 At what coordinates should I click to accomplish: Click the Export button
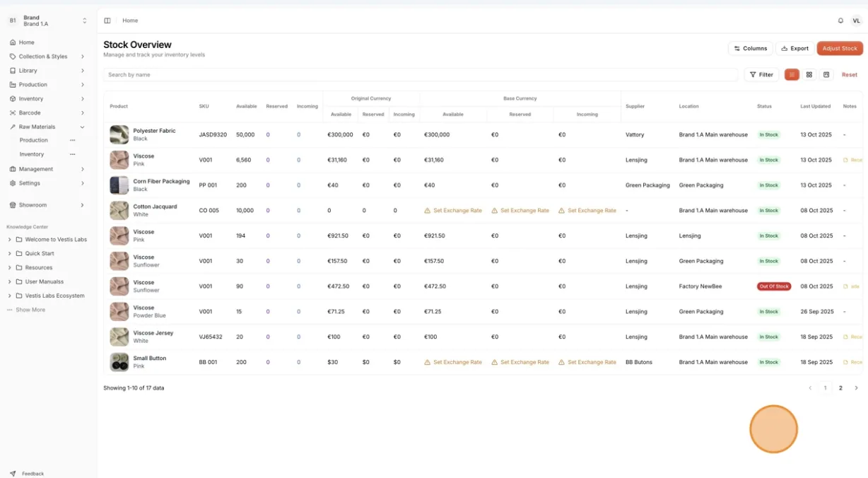click(x=794, y=48)
